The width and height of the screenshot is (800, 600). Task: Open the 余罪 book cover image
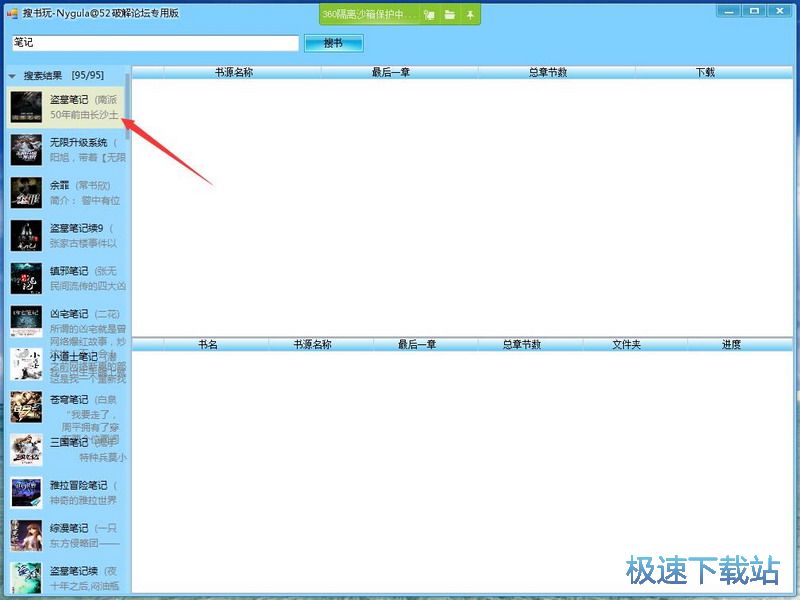pos(26,193)
